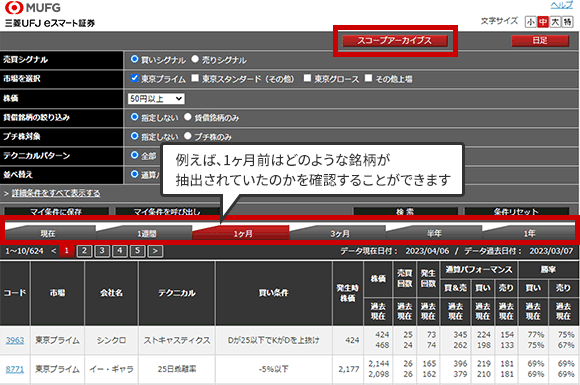Go to results page 2
The height and width of the screenshot is (385, 580).
point(84,251)
